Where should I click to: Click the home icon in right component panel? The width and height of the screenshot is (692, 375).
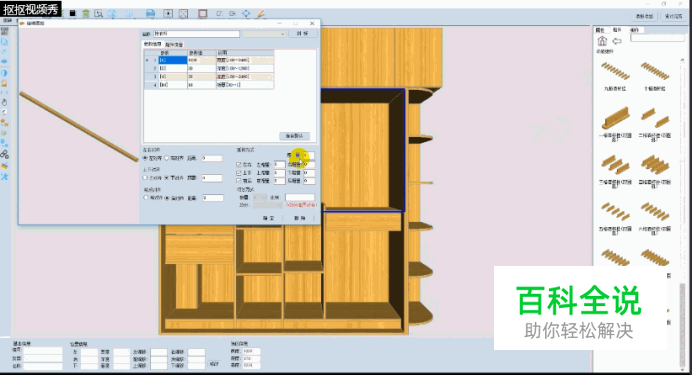(x=602, y=41)
